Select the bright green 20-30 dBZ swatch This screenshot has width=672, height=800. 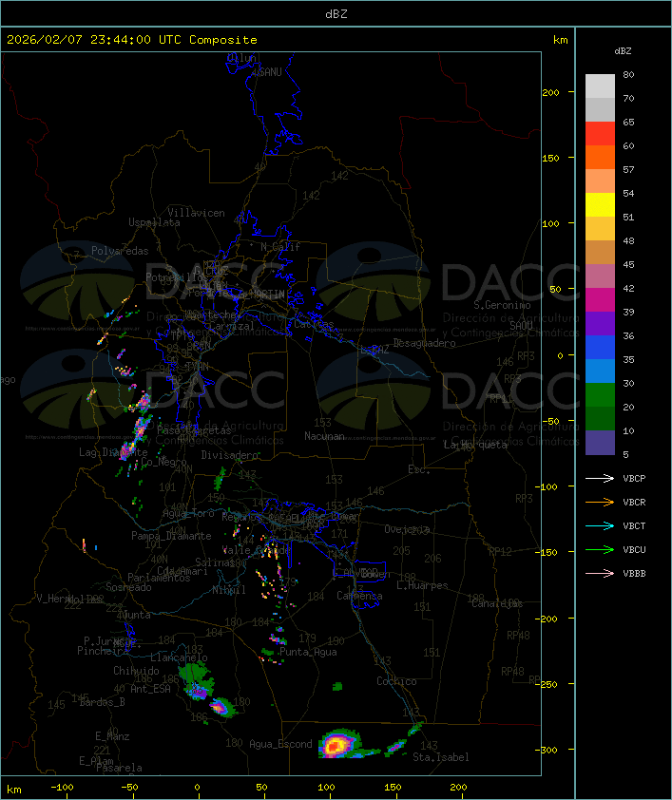click(600, 395)
